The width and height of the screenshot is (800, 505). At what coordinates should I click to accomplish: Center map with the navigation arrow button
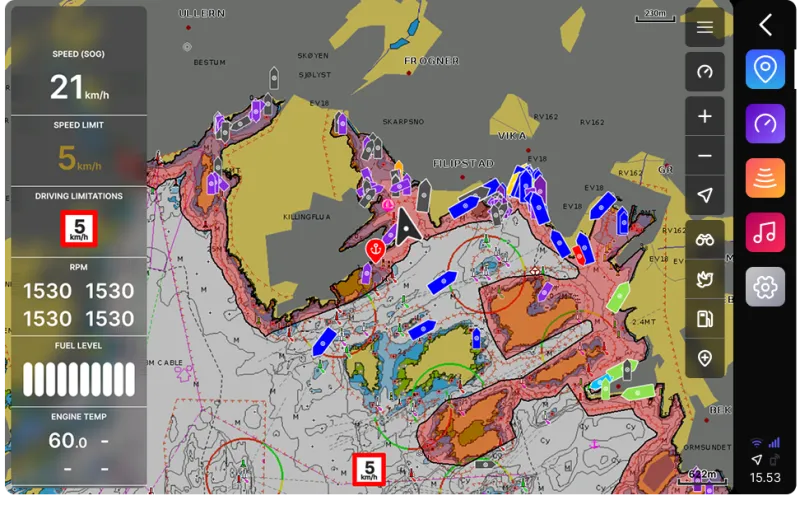[705, 195]
